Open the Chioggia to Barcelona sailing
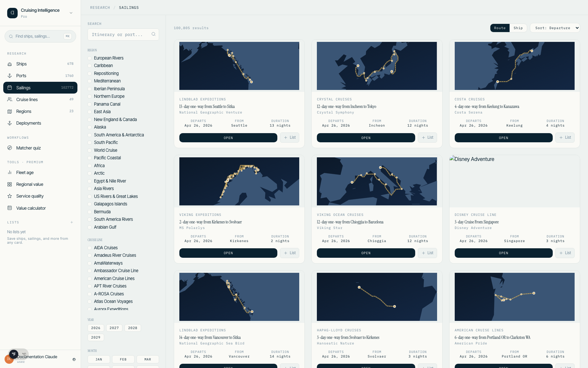This screenshot has width=588, height=368. coord(366,253)
